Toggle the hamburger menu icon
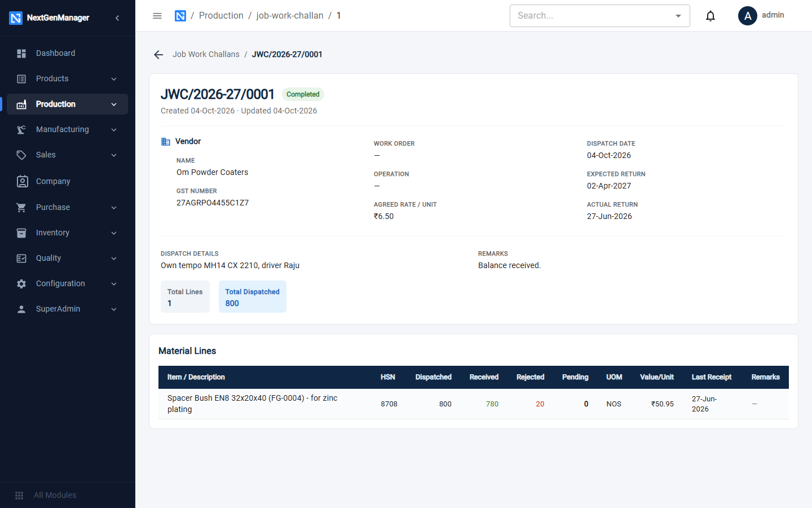 [157, 16]
